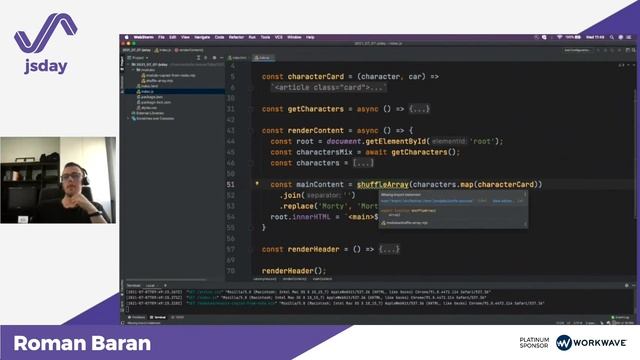
Task: Toggle fold marker at line 43
Action: [x=252, y=131]
